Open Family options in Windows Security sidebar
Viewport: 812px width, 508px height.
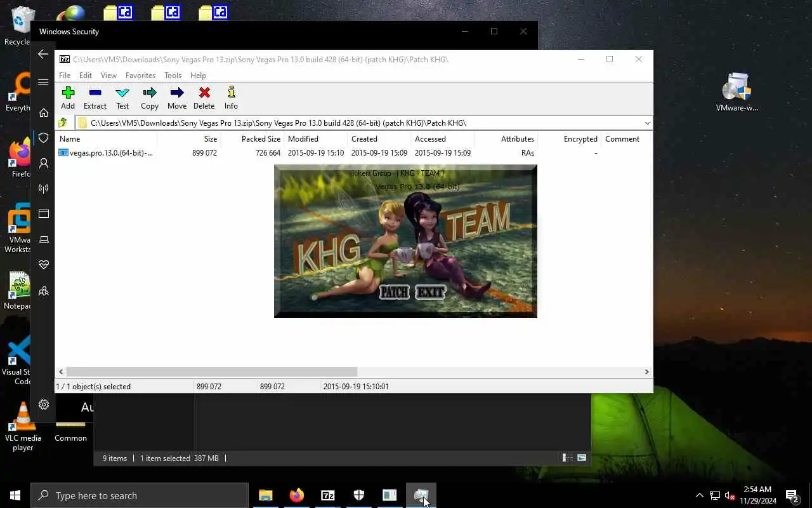pos(43,291)
